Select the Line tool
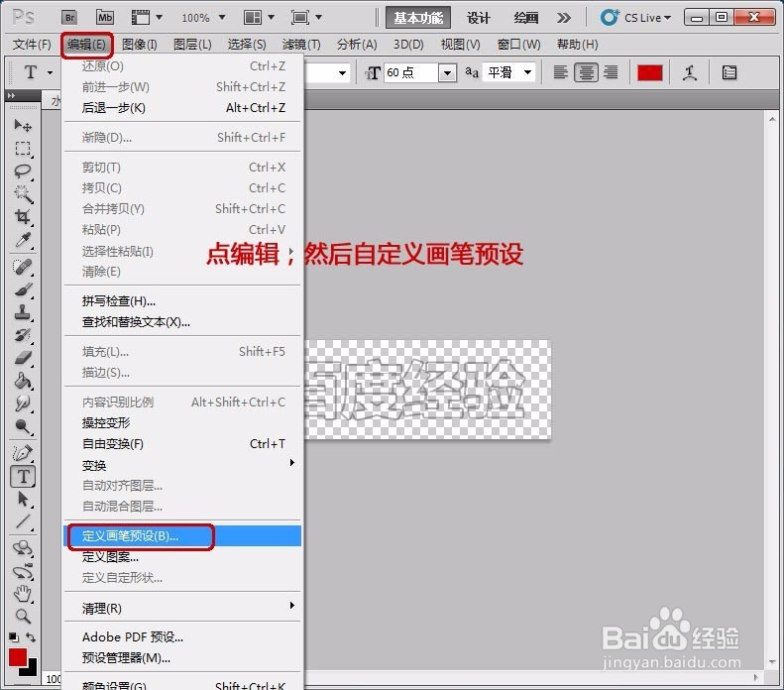Screen dimensions: 784x690 (23, 521)
